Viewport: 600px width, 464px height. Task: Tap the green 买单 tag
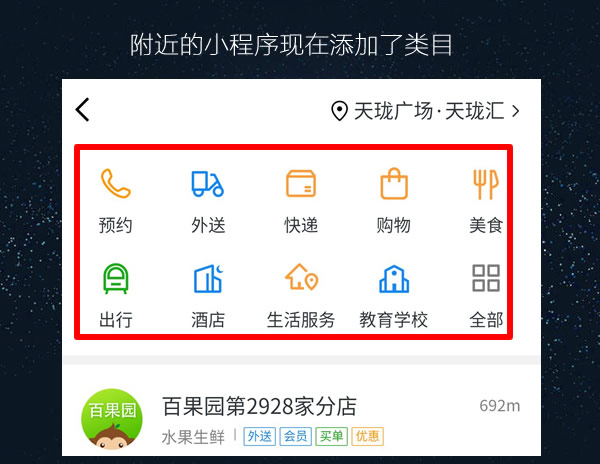click(331, 436)
